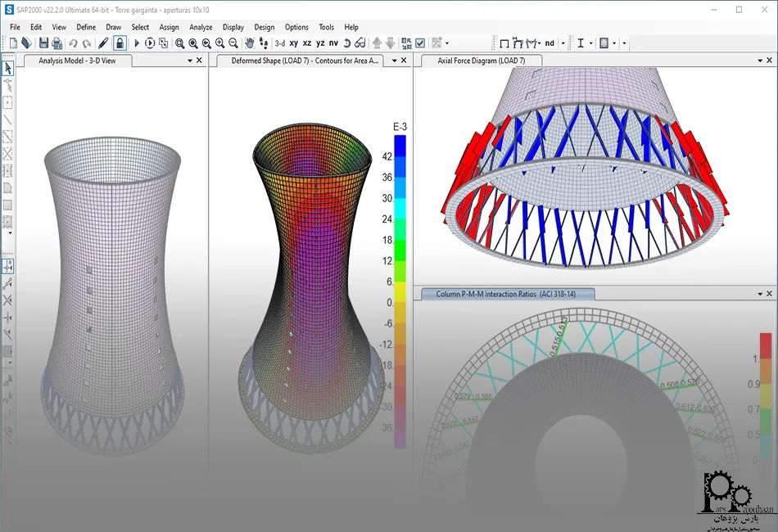Click the Save Model icon
Screen dimensions: 778x532
pos(43,43)
